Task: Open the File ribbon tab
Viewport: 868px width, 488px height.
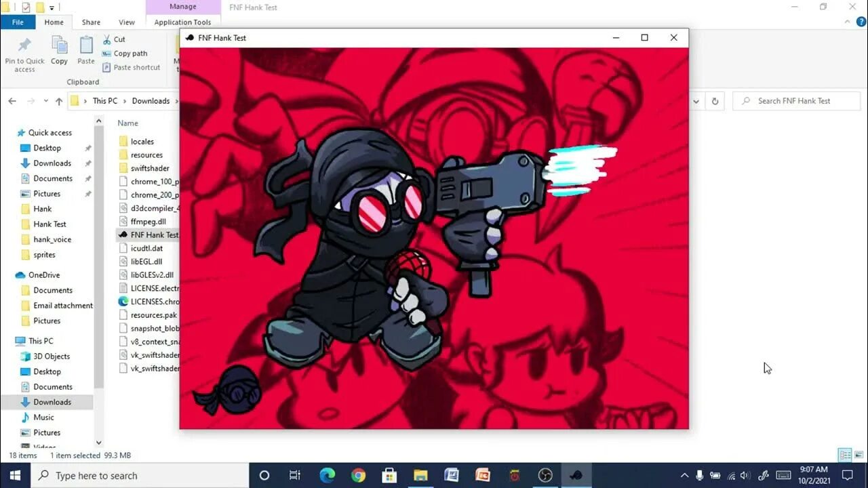Action: click(18, 22)
